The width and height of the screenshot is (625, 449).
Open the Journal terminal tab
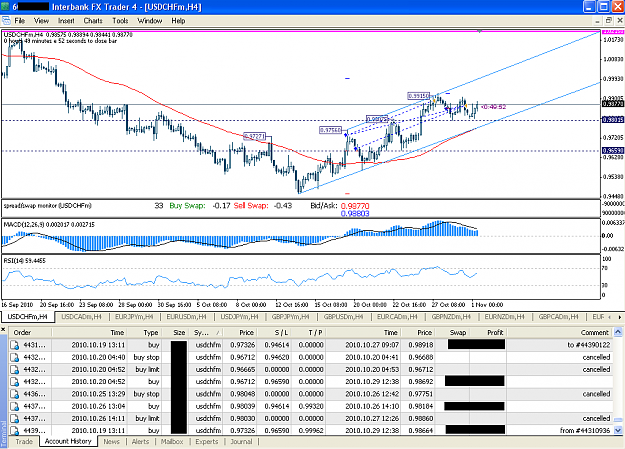pyautogui.click(x=241, y=441)
